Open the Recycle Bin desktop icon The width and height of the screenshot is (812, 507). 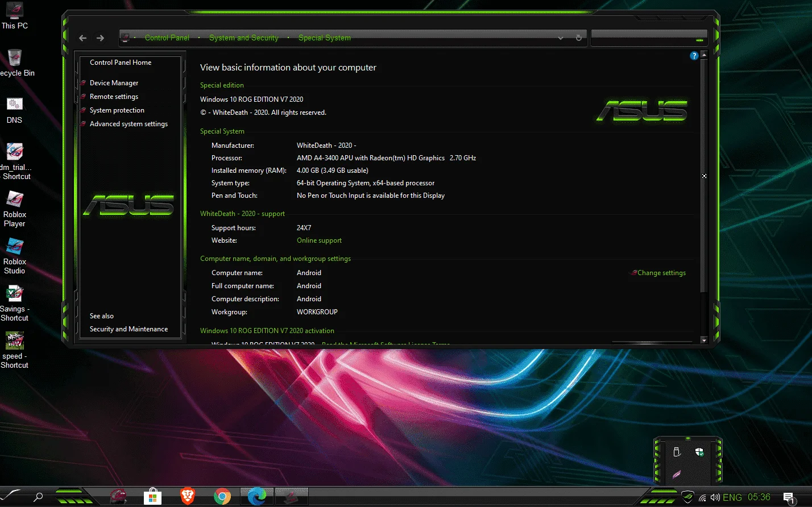tap(15, 63)
